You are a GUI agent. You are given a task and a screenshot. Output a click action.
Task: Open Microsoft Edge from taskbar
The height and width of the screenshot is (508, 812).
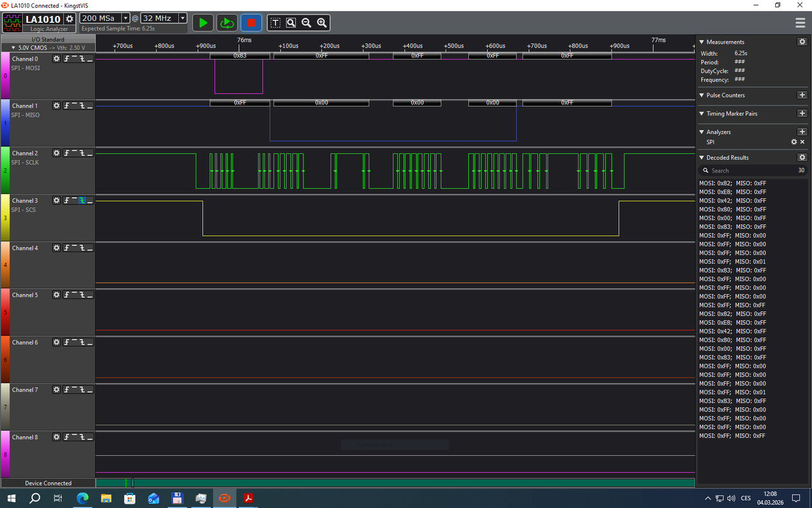[x=82, y=498]
